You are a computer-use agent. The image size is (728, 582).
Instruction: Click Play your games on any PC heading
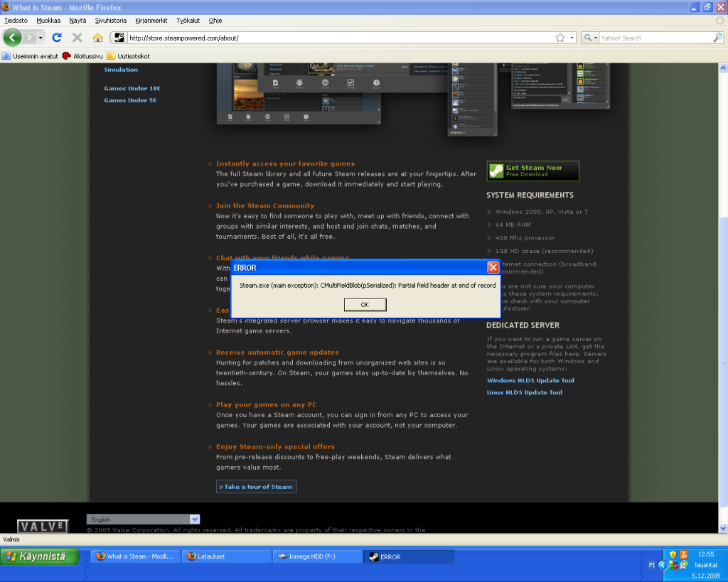[266, 405]
